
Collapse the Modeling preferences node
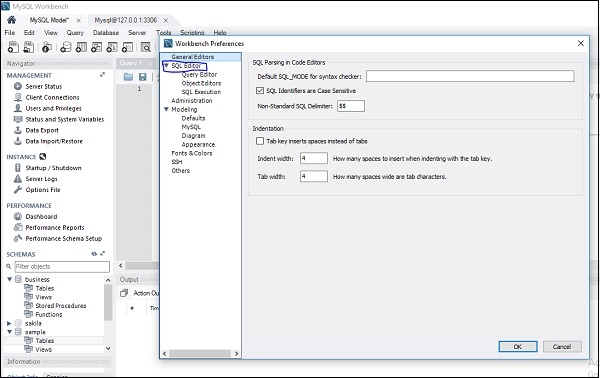[166, 109]
